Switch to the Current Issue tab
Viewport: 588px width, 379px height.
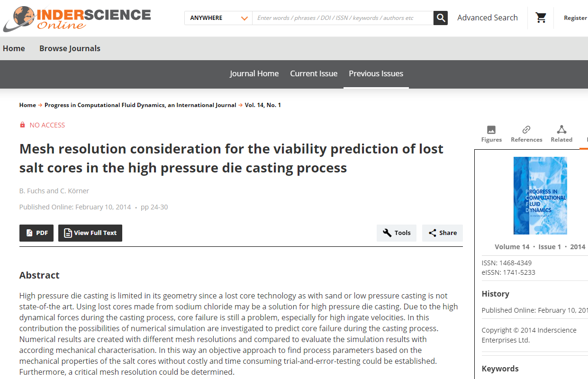click(314, 74)
